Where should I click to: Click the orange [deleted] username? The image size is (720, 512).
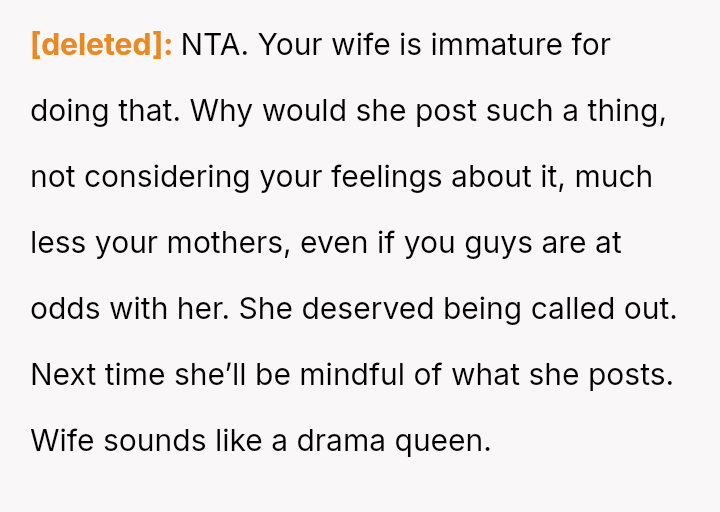coord(102,45)
